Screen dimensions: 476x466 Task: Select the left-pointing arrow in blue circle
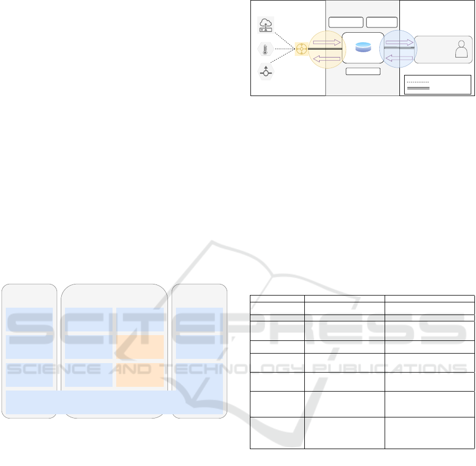[399, 58]
